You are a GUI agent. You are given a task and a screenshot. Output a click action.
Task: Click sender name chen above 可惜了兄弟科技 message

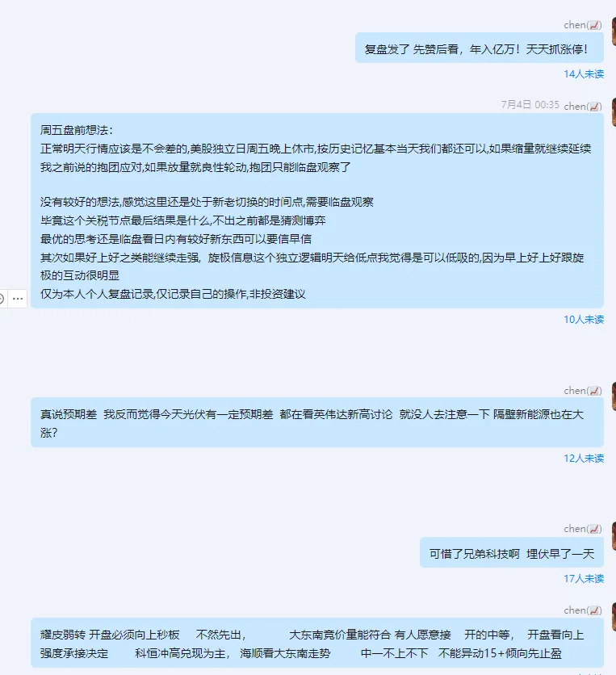coord(575,529)
